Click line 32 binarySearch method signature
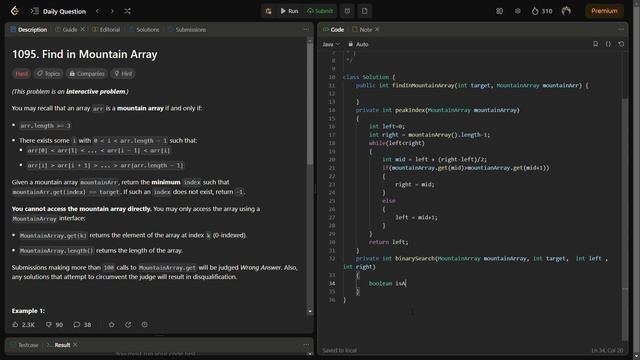Screen dimensions: 640x360 [475, 262]
